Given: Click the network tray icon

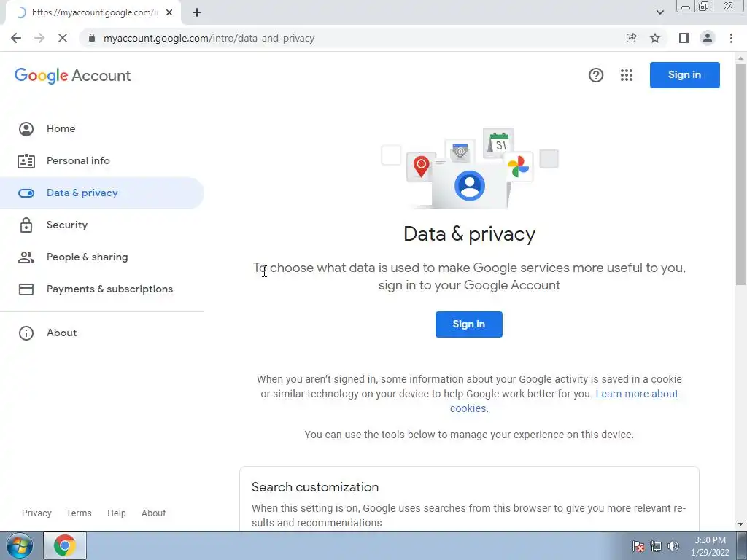Looking at the screenshot, I should (x=656, y=546).
